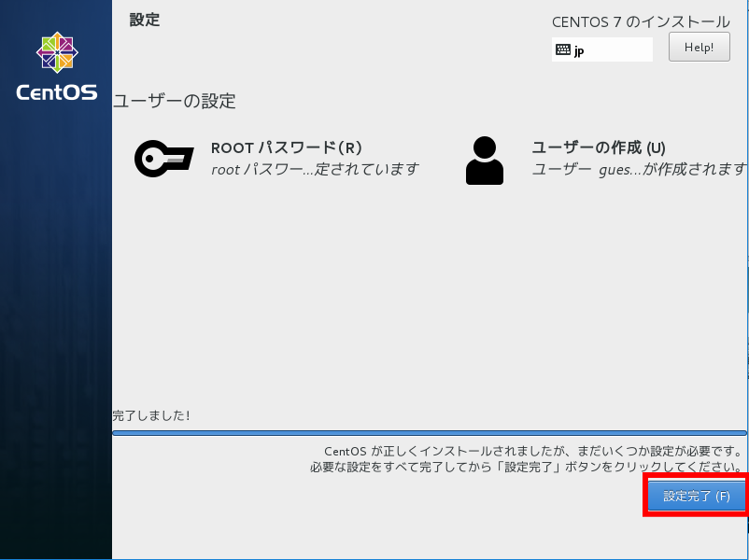The height and width of the screenshot is (560, 749).
Task: Click the CENTOS 7 のインストール title
Action: click(641, 22)
